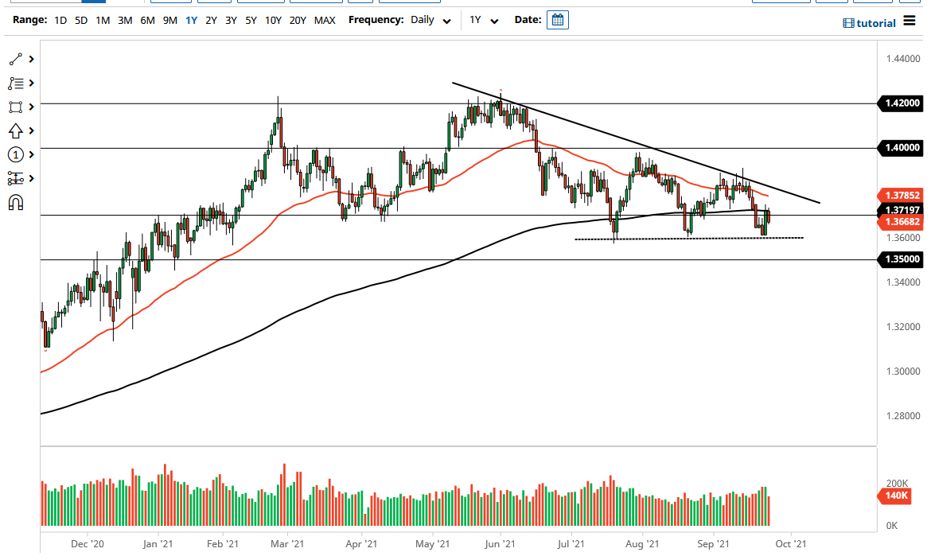Viewport: 931px width, 560px height.
Task: Select the 5Y range option
Action: (x=251, y=20)
